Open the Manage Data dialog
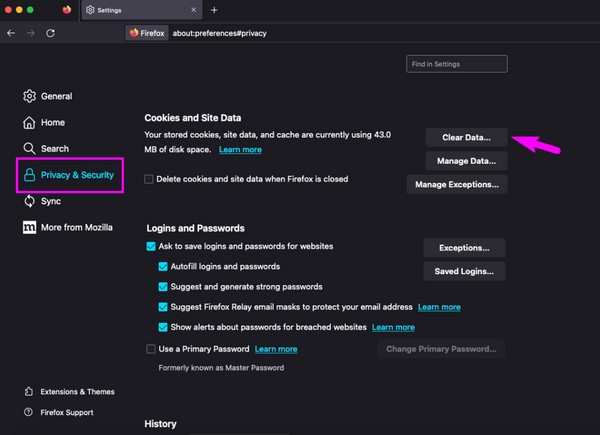 (x=466, y=161)
